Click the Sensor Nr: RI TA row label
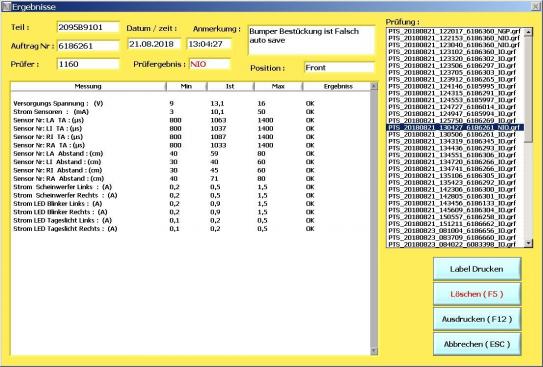Screen dimensions: 543x367 [x=48, y=137]
